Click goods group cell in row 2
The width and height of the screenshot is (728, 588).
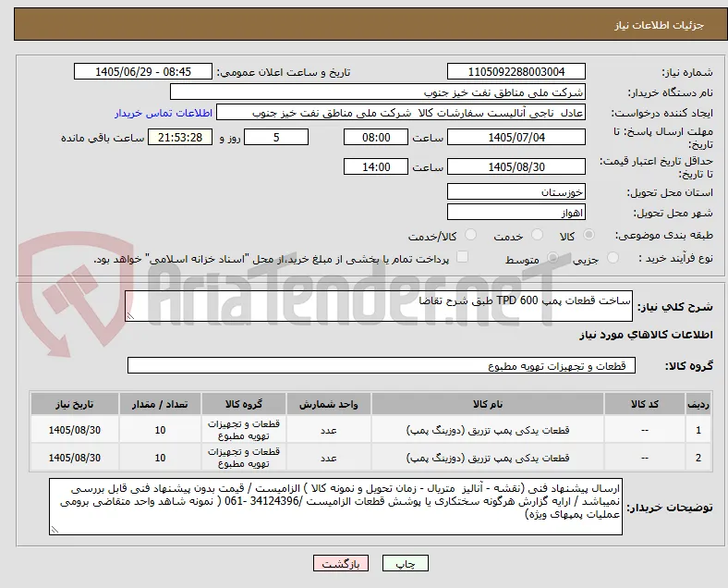click(244, 458)
